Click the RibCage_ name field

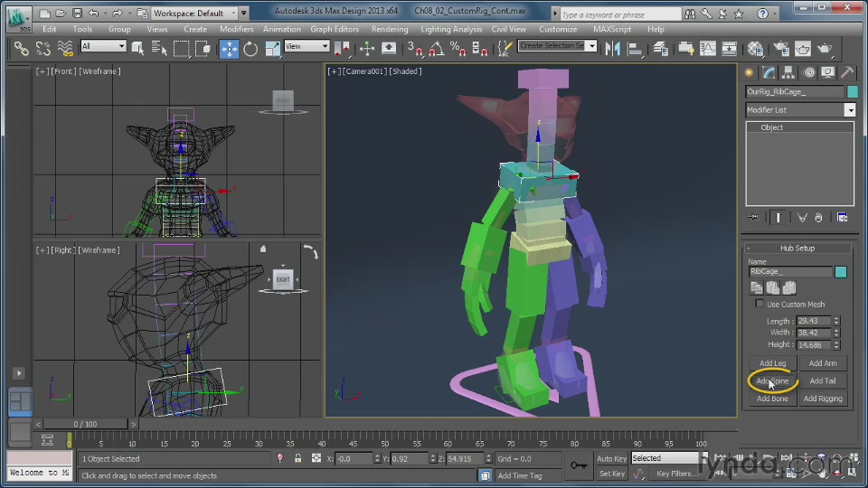click(x=790, y=272)
